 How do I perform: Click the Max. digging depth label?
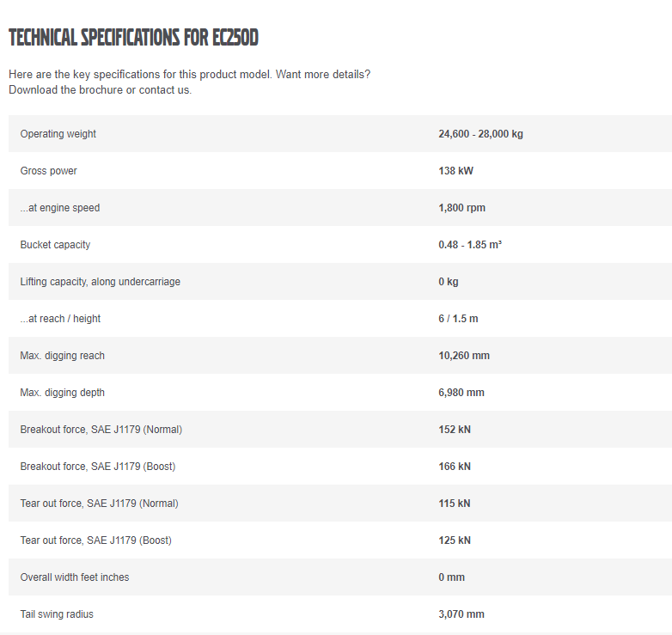click(x=63, y=393)
